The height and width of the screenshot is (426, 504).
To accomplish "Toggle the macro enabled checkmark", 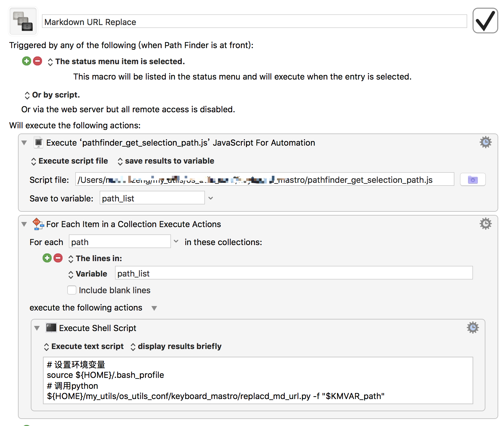I will (485, 21).
